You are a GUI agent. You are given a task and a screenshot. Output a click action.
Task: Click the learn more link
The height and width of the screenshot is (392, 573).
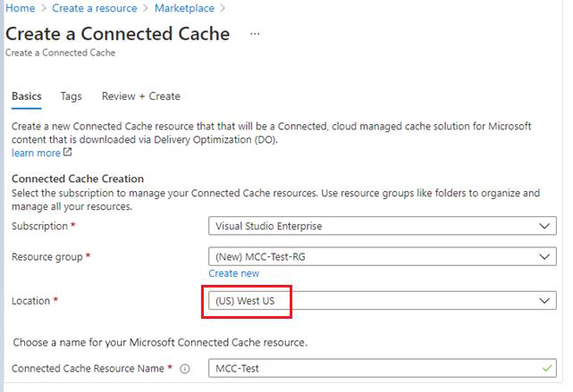(x=36, y=153)
